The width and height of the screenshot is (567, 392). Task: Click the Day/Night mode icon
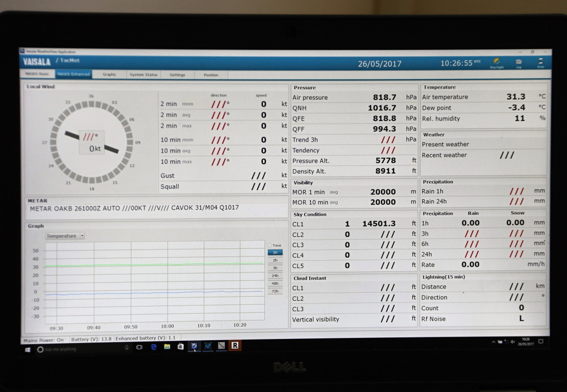[x=496, y=63]
